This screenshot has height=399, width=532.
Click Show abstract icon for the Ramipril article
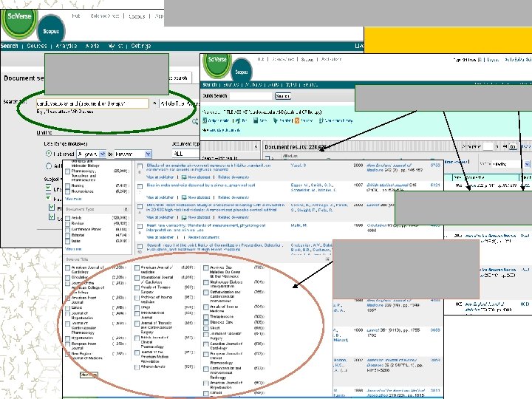click(184, 177)
